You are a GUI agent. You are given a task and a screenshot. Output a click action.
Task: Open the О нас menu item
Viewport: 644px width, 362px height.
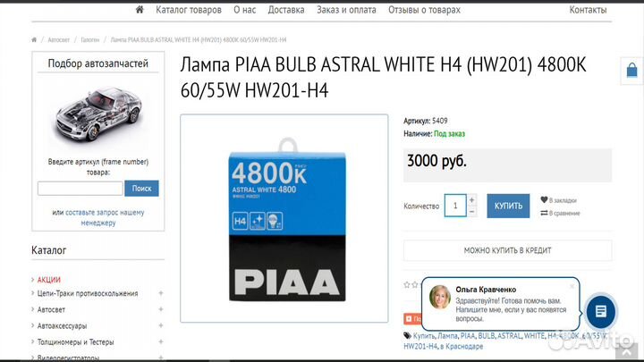tap(245, 10)
